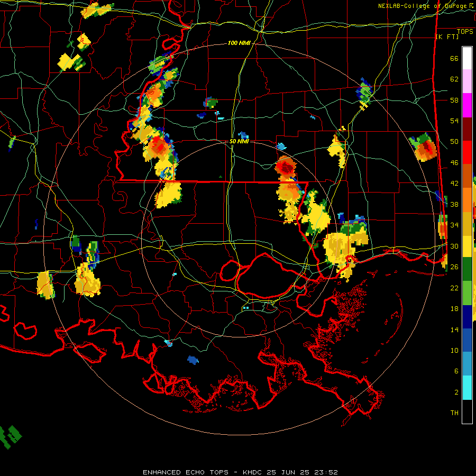Screen dimensions: 476x476
Task: Click the dark green legend swatch beside 26
Action: point(467,269)
